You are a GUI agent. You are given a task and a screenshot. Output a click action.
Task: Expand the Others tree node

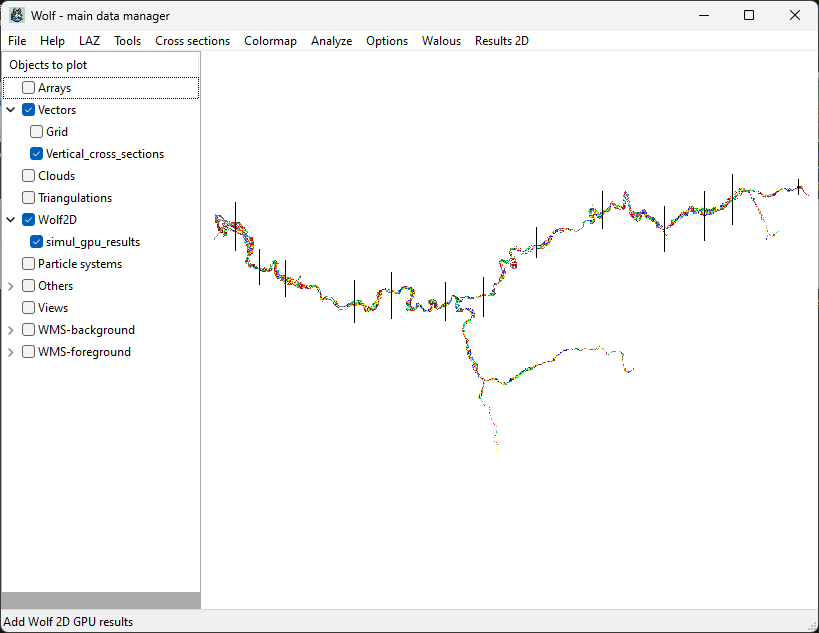click(11, 286)
